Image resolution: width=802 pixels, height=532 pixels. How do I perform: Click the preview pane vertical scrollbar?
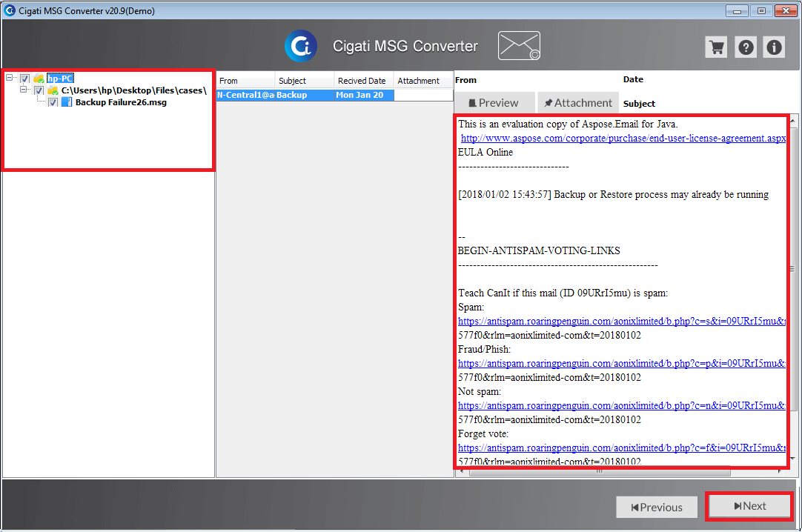[x=793, y=267]
